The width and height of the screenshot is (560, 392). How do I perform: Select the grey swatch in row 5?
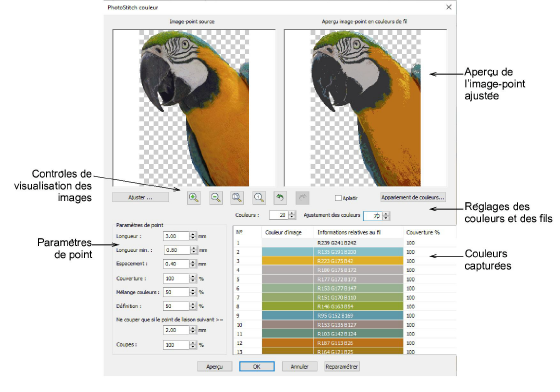288,279
